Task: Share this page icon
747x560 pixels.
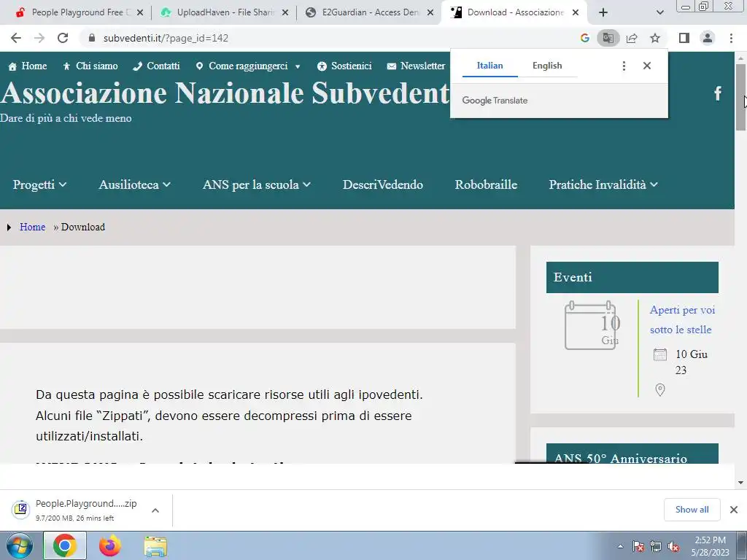Action: 632,38
